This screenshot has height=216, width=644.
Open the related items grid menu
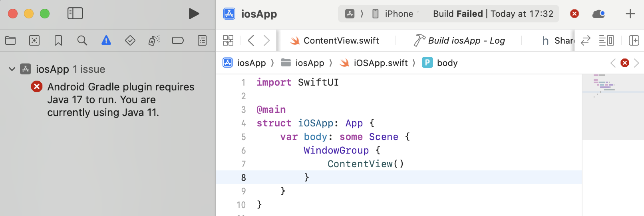228,40
